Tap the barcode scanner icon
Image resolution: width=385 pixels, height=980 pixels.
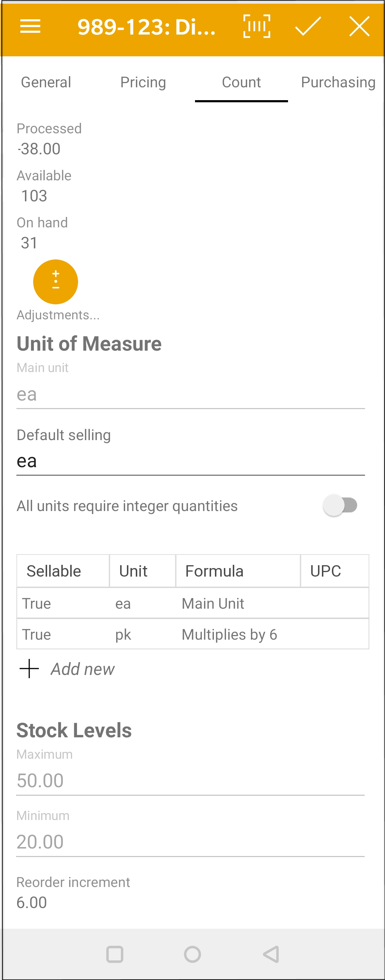point(257,26)
